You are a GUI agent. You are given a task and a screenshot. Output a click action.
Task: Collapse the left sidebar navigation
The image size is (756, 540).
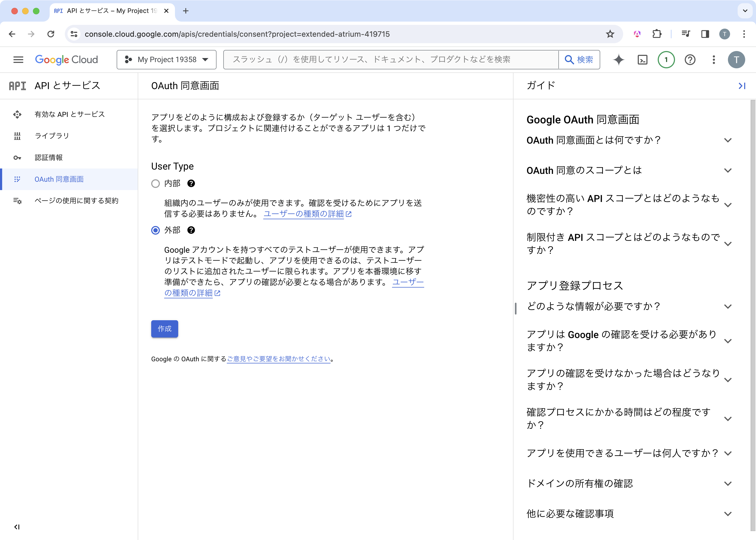point(17,527)
